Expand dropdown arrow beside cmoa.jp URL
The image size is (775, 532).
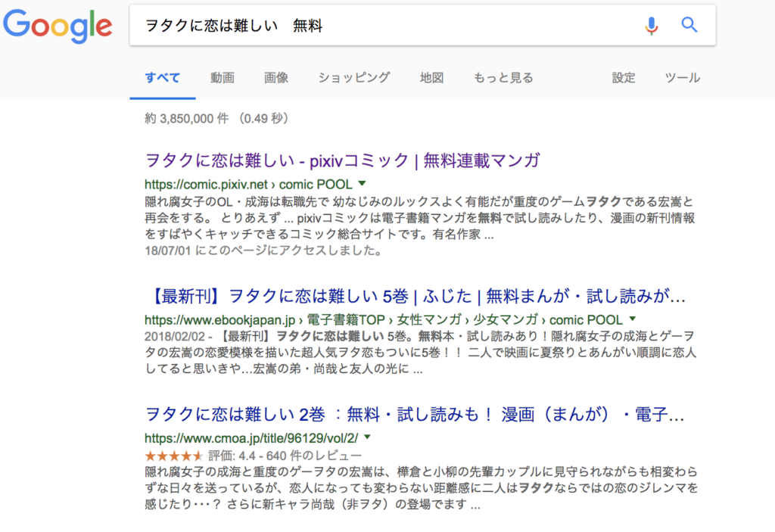point(367,437)
